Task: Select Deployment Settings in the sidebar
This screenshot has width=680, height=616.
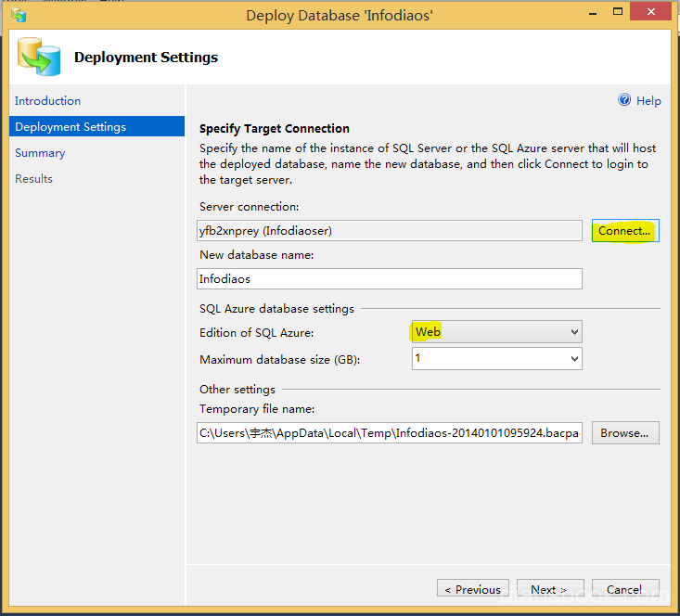Action: click(x=71, y=127)
